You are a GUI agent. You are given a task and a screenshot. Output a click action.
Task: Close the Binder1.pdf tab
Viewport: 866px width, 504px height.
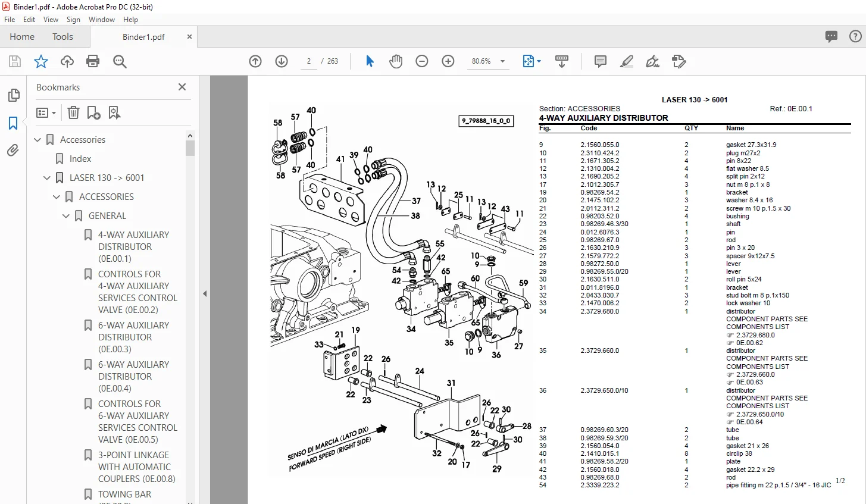[189, 37]
